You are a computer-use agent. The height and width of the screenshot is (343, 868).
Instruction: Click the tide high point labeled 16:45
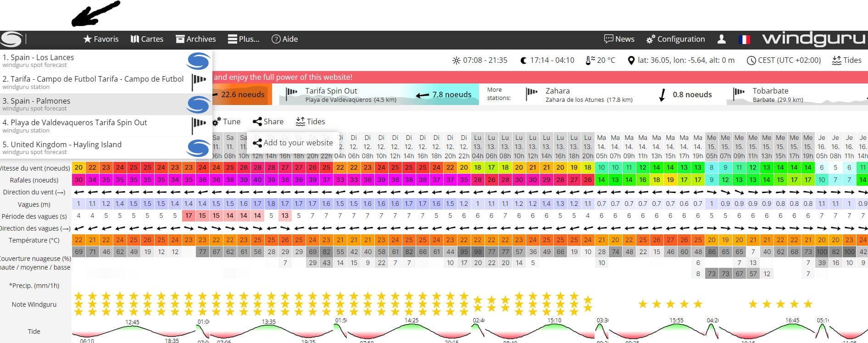click(x=792, y=321)
